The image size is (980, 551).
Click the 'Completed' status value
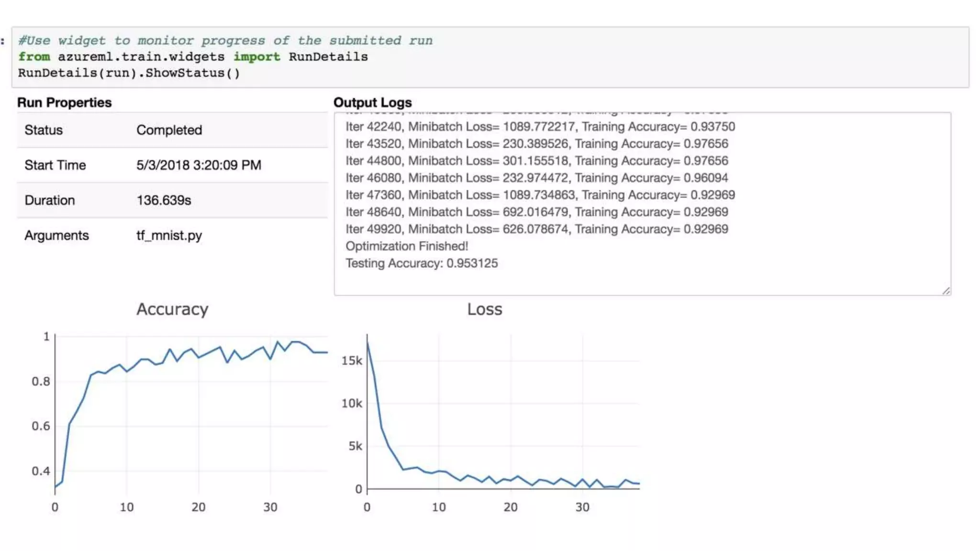click(169, 130)
